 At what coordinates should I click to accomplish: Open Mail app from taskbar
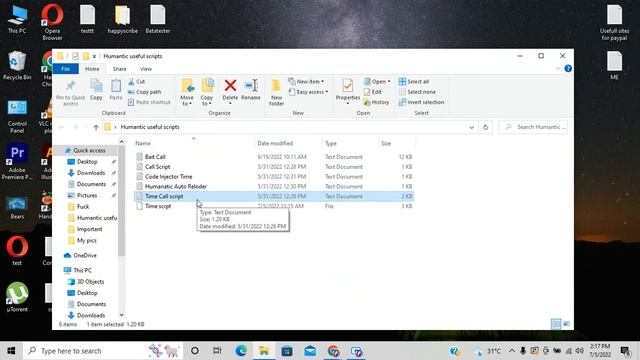[x=310, y=351]
